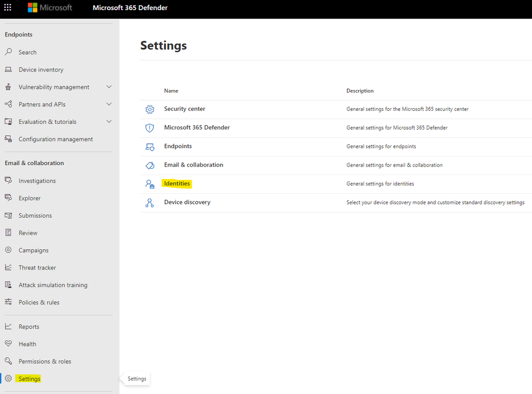Click the Endpoints settings row icon
532x394 pixels.
point(150,146)
